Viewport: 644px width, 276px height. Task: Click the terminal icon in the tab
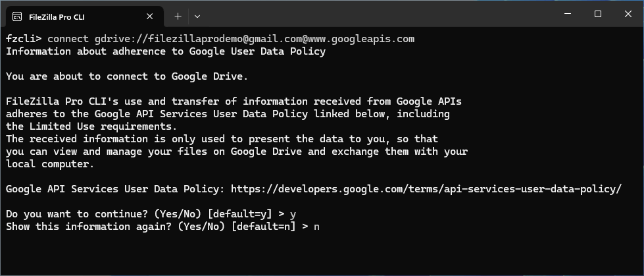tap(17, 16)
